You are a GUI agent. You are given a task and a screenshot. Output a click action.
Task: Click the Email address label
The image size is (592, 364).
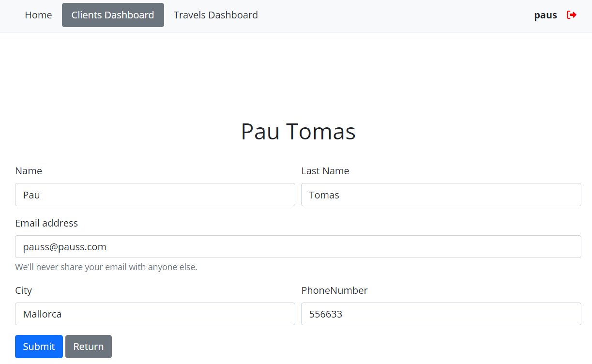tap(46, 223)
